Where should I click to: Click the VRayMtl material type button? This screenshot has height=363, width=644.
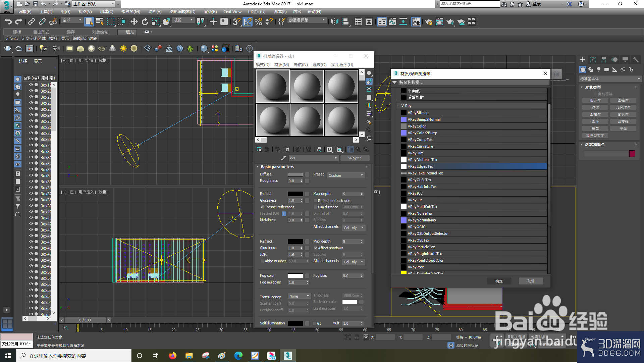click(355, 158)
